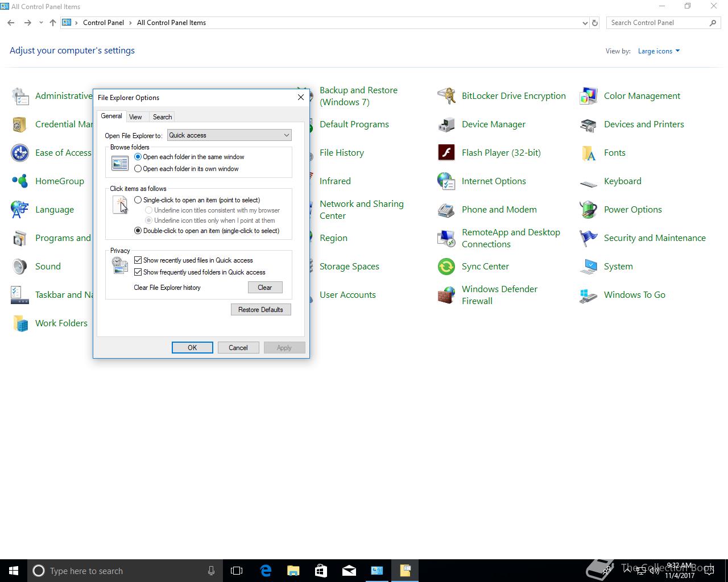Open the Network and Sharing Center link

click(362, 210)
